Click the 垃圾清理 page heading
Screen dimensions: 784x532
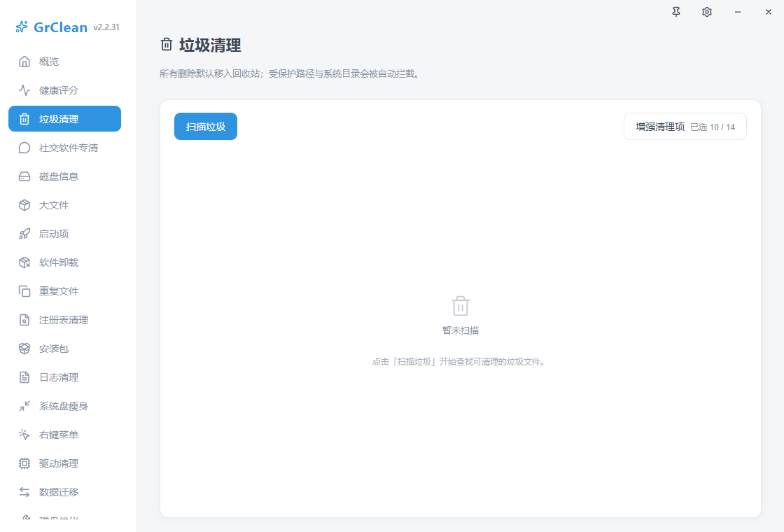click(210, 45)
